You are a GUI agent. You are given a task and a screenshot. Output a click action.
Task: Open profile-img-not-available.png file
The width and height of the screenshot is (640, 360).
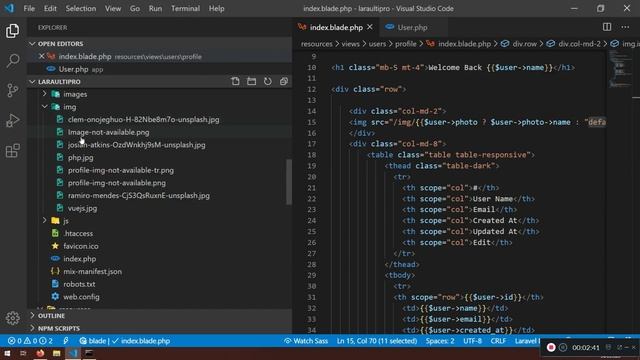point(117,183)
